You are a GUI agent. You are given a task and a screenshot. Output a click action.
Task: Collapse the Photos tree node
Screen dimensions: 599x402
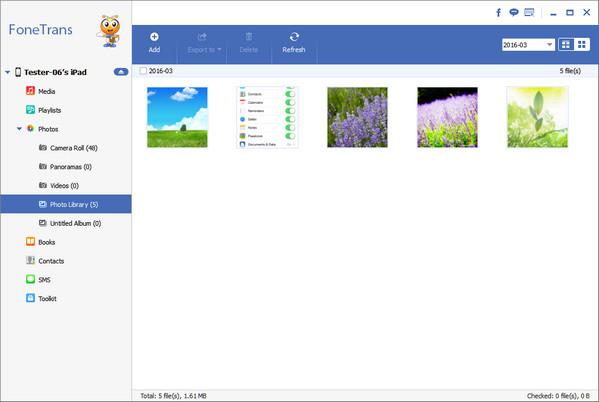[19, 129]
